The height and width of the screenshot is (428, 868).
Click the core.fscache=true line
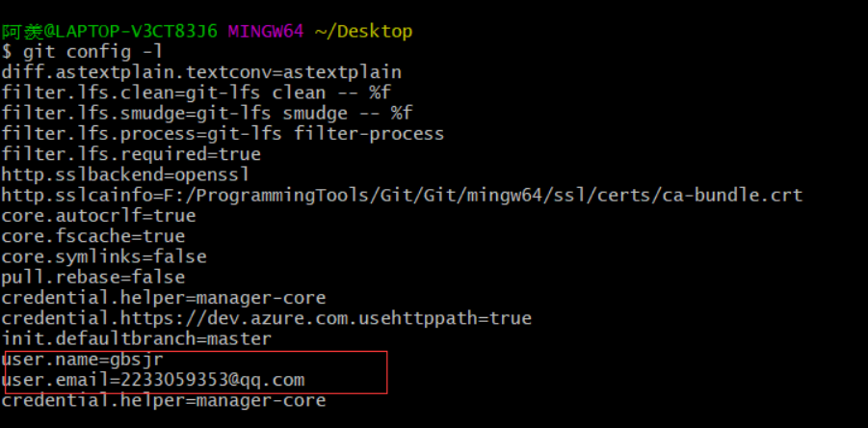click(93, 236)
